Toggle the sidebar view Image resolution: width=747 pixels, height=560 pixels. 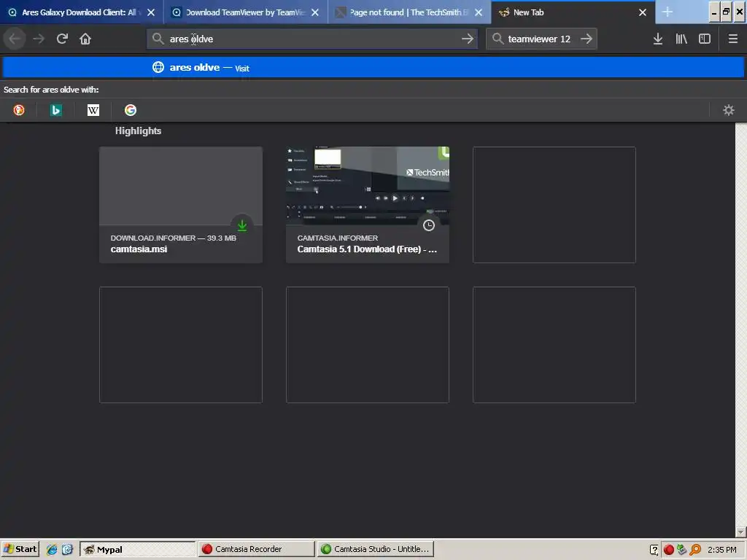click(705, 39)
